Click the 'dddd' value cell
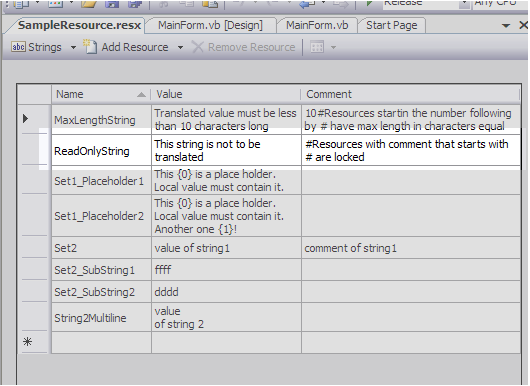Screen dimensions: 530x386 pos(226,292)
